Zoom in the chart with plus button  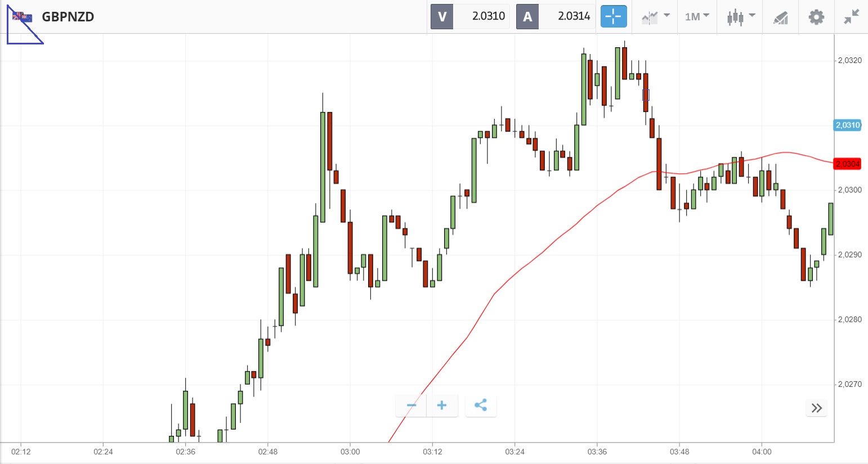click(x=442, y=405)
